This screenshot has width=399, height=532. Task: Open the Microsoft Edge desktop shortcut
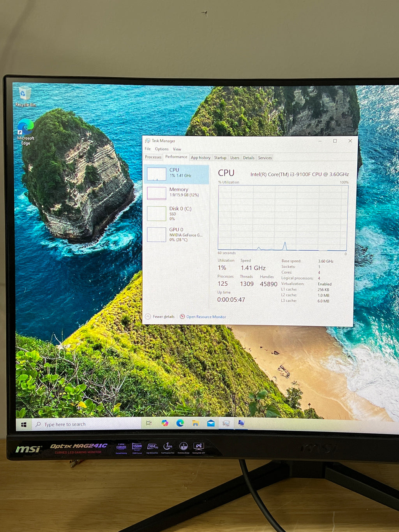pyautogui.click(x=25, y=132)
